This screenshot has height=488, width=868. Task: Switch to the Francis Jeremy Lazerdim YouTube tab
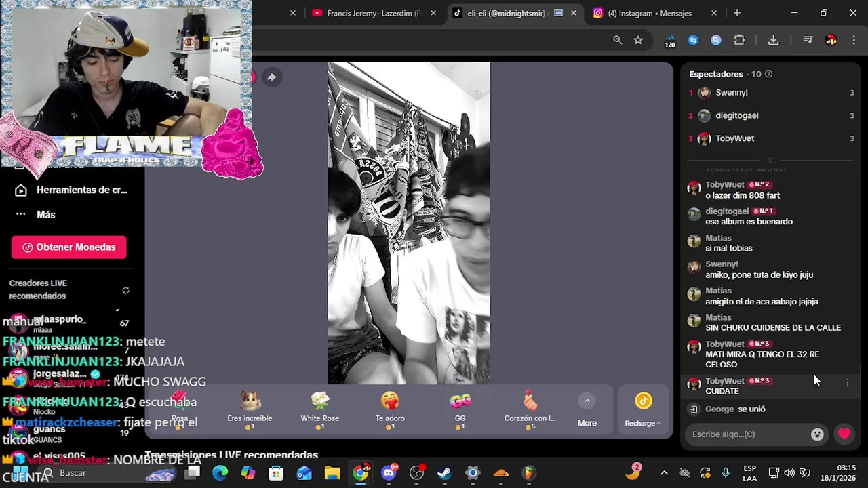pos(374,13)
